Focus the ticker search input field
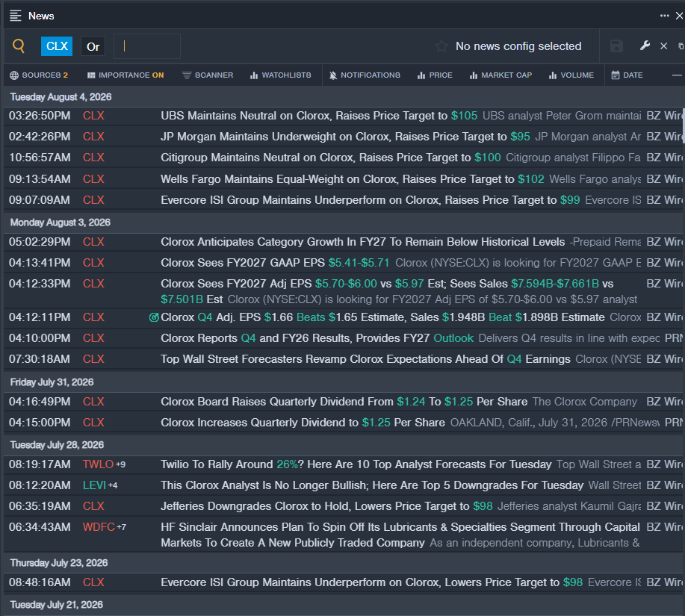 (x=147, y=46)
